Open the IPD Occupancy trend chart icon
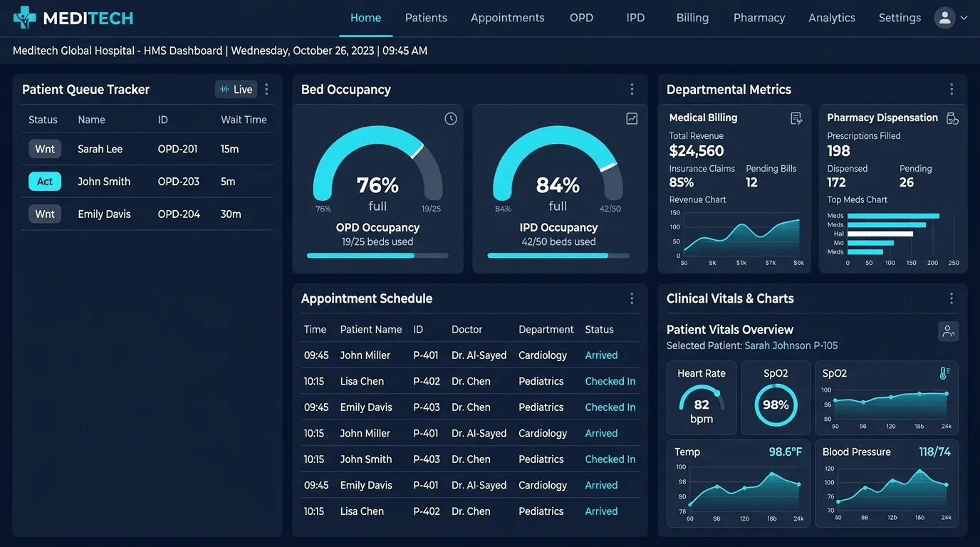980x547 pixels. (x=632, y=119)
